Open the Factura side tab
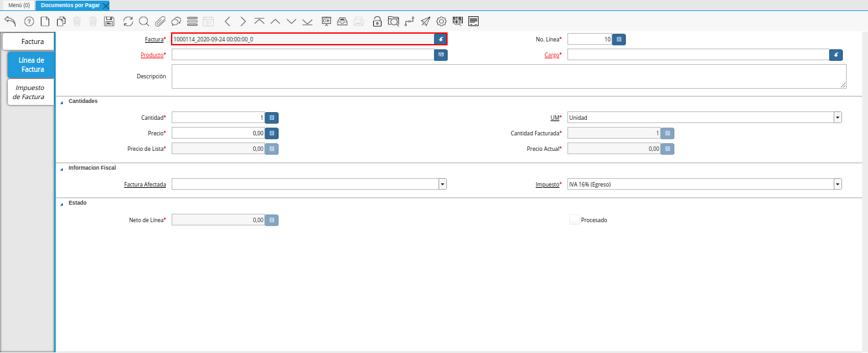868x353 pixels. pos(29,41)
